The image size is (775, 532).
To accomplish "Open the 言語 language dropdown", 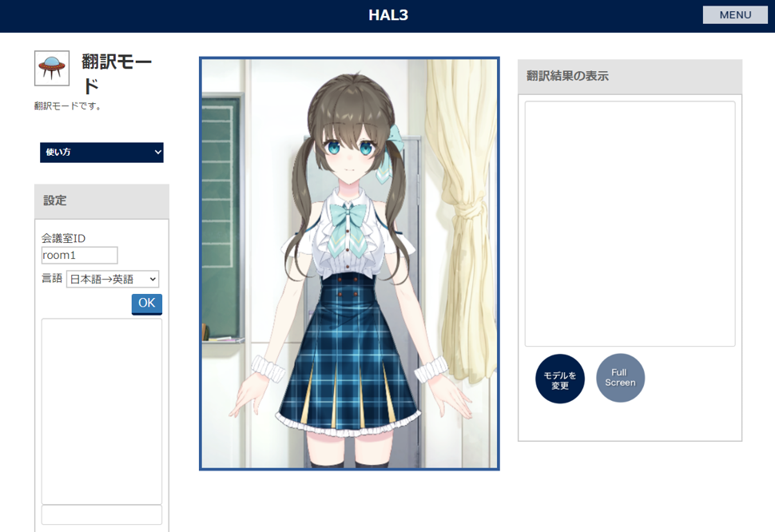I will (113, 279).
